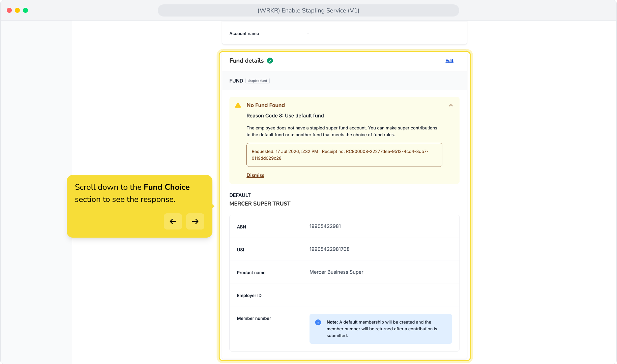
Task: Click the MERCER SUPER TRUST heading
Action: (x=260, y=204)
